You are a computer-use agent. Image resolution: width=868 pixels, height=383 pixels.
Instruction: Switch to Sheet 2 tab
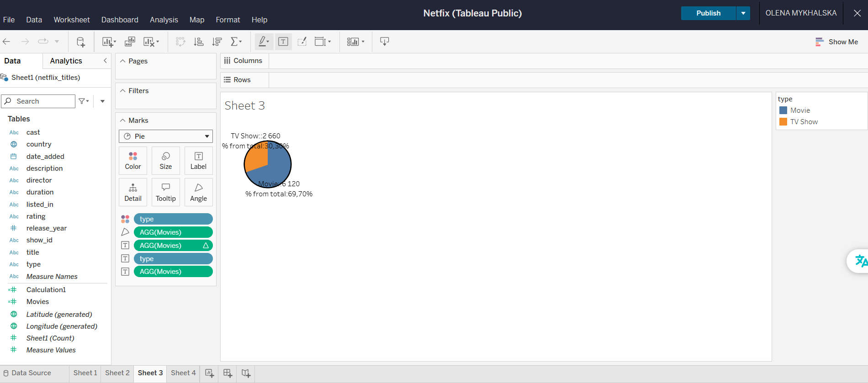[117, 373]
